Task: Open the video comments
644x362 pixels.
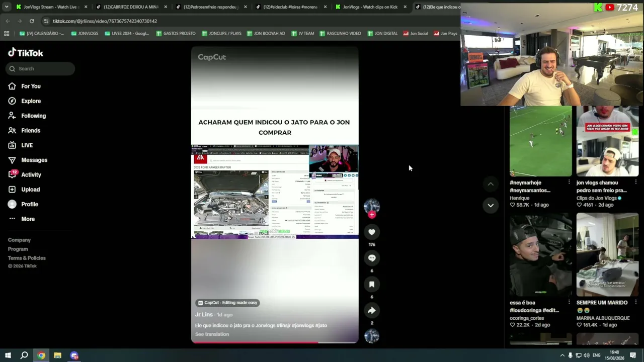Action: coord(372,258)
